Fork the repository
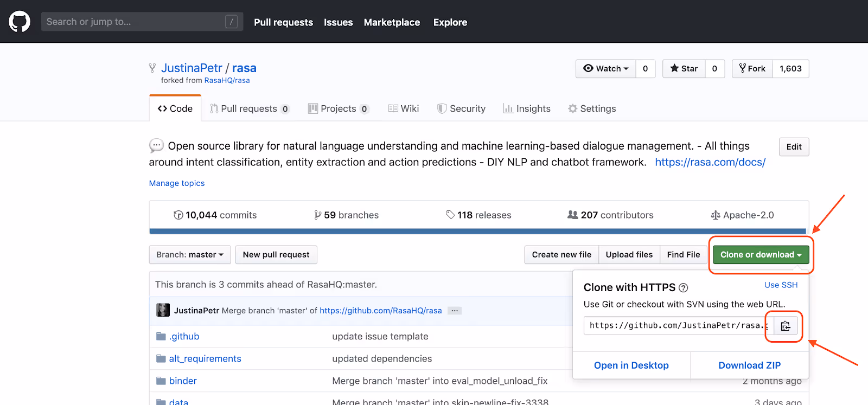The height and width of the screenshot is (405, 868). point(752,68)
